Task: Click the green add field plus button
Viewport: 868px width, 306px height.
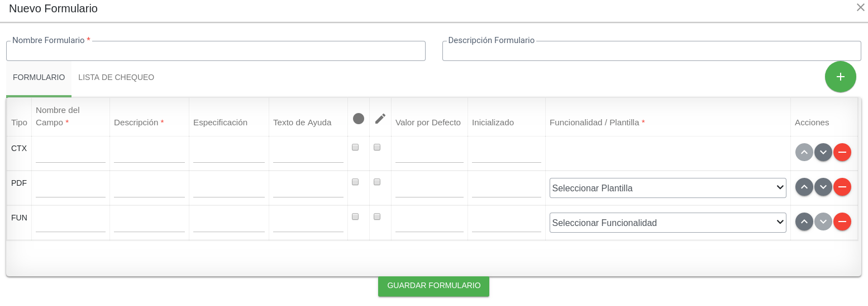Action: pos(840,77)
